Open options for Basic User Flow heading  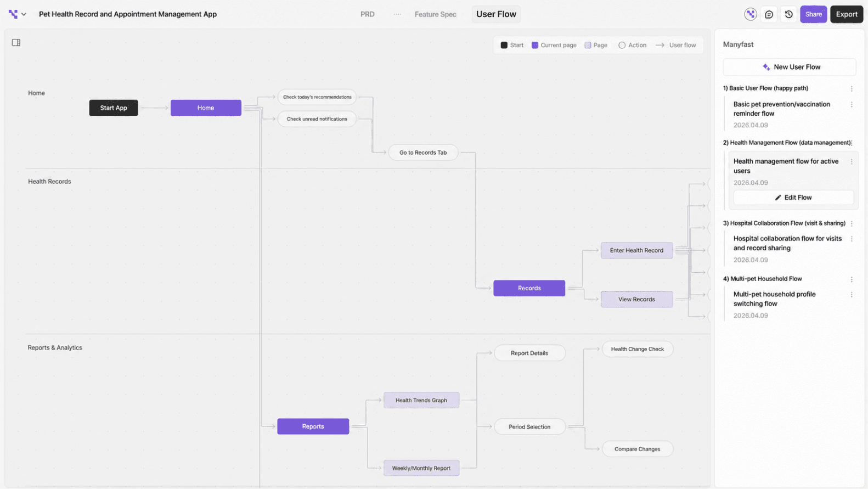pos(852,88)
